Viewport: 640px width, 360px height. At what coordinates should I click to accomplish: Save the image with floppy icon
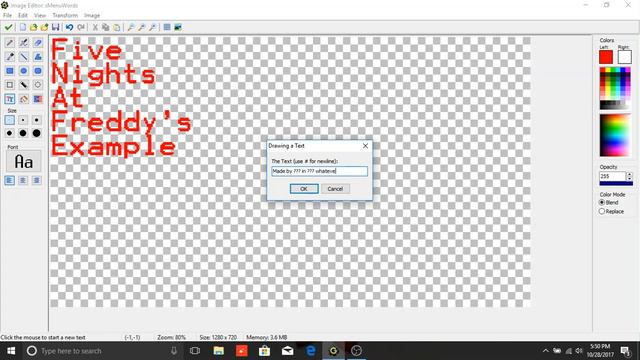(x=56, y=27)
